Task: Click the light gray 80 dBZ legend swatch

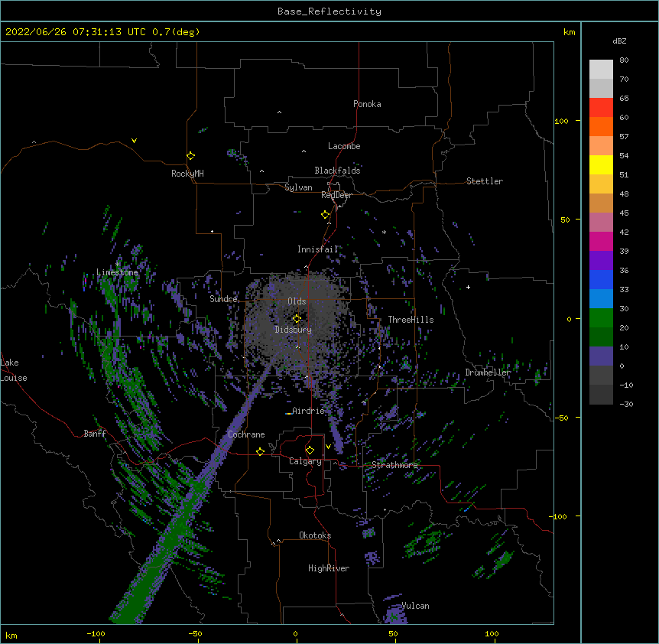Action: coord(601,70)
